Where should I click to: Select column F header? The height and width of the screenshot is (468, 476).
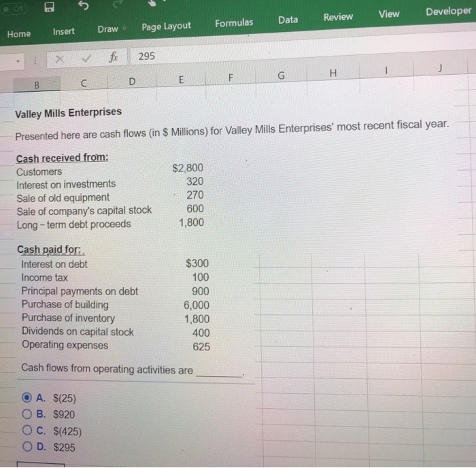(x=231, y=78)
